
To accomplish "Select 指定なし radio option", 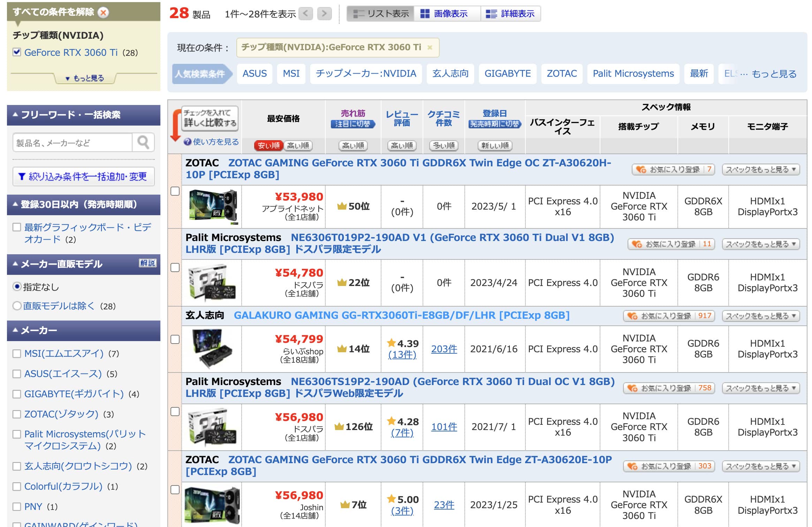I will [17, 287].
